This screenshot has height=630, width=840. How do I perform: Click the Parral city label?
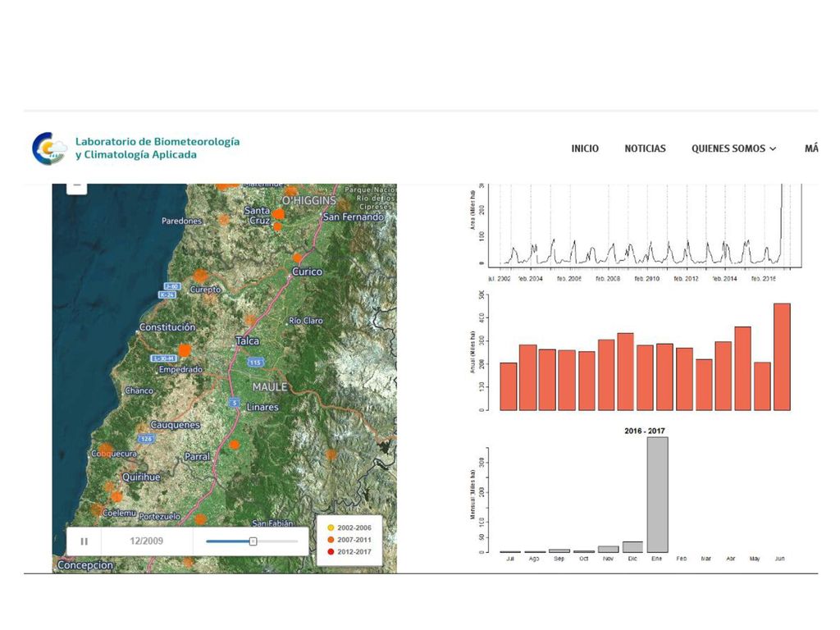(x=197, y=456)
